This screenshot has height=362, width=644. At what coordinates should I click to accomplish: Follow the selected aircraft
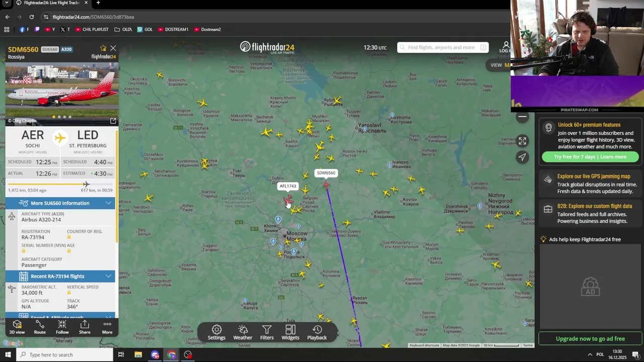(x=62, y=327)
